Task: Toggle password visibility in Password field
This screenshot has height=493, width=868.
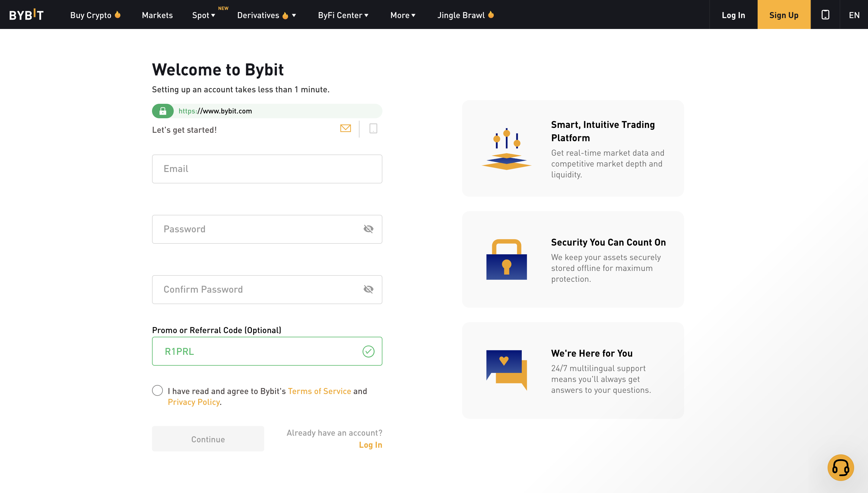Action: click(369, 229)
